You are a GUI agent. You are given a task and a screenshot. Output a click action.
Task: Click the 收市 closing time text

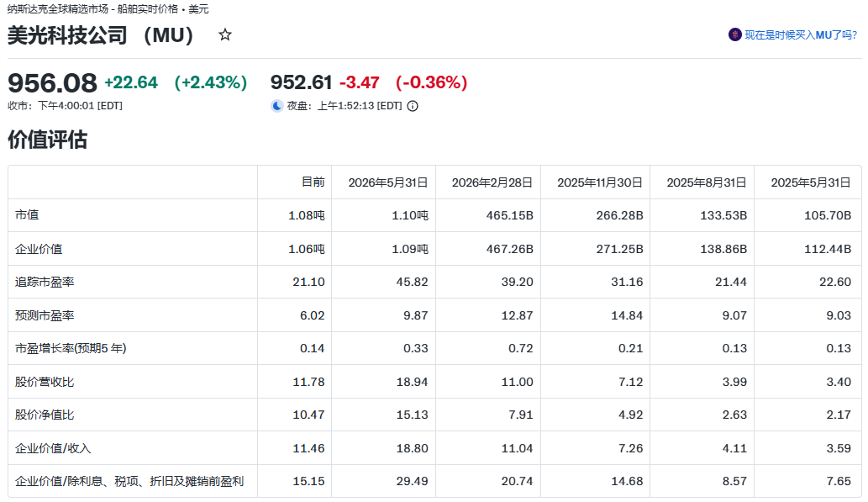pos(66,106)
